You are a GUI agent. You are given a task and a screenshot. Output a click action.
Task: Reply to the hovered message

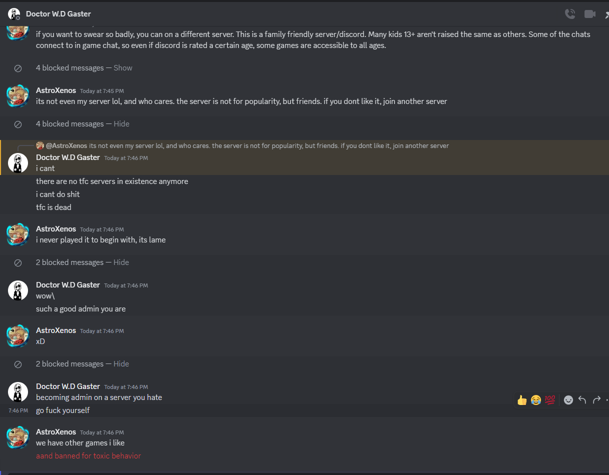coord(582,400)
